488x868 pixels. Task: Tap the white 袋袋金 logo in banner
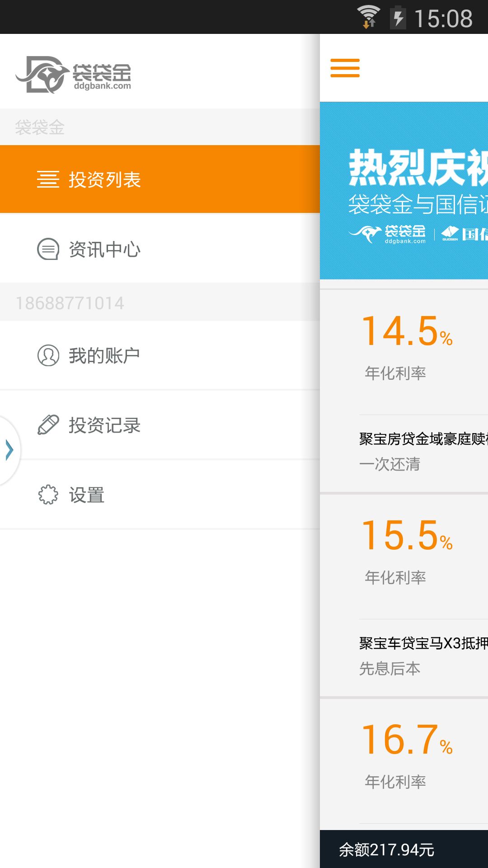coord(387,234)
